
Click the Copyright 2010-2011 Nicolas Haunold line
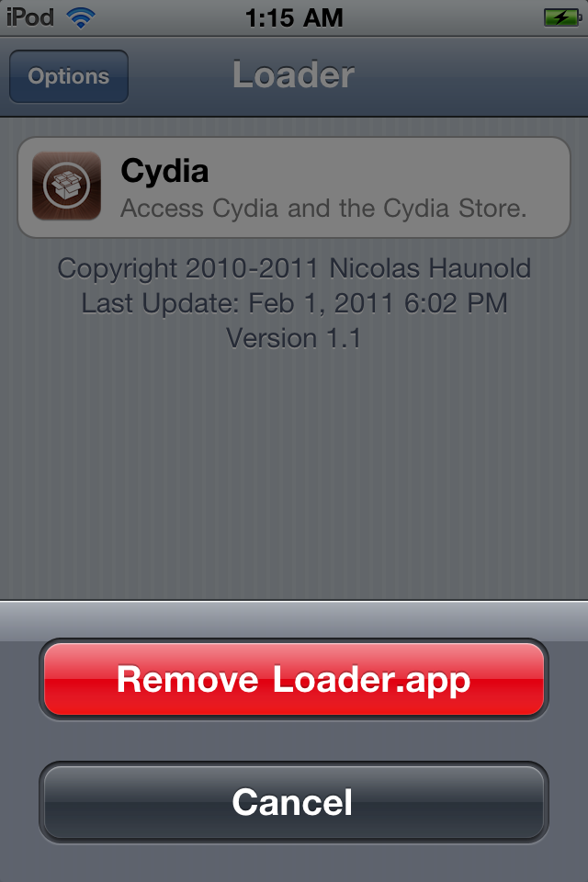pos(294,268)
